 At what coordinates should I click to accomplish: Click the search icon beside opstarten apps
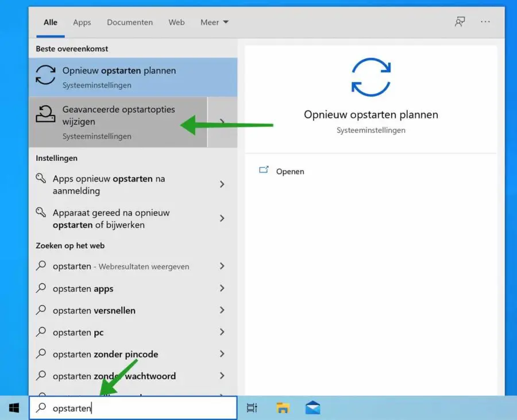pyautogui.click(x=41, y=288)
